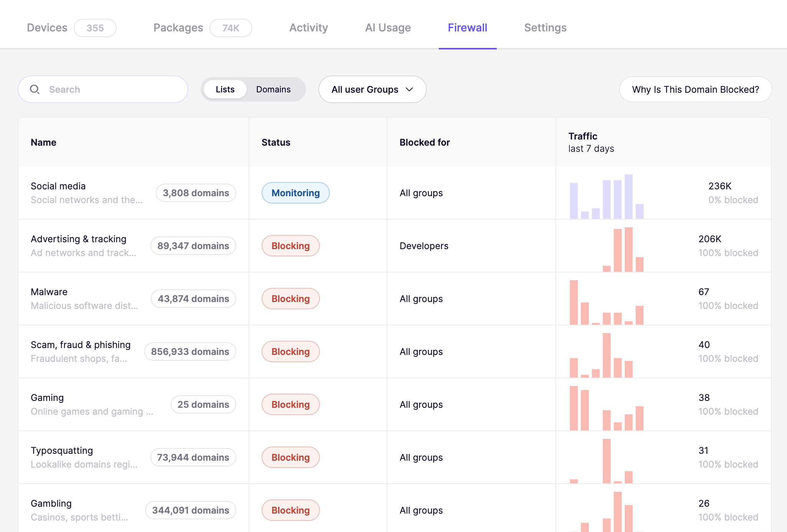The height and width of the screenshot is (532, 787).
Task: Open the Scam, fraud & phishing list name
Action: click(81, 345)
